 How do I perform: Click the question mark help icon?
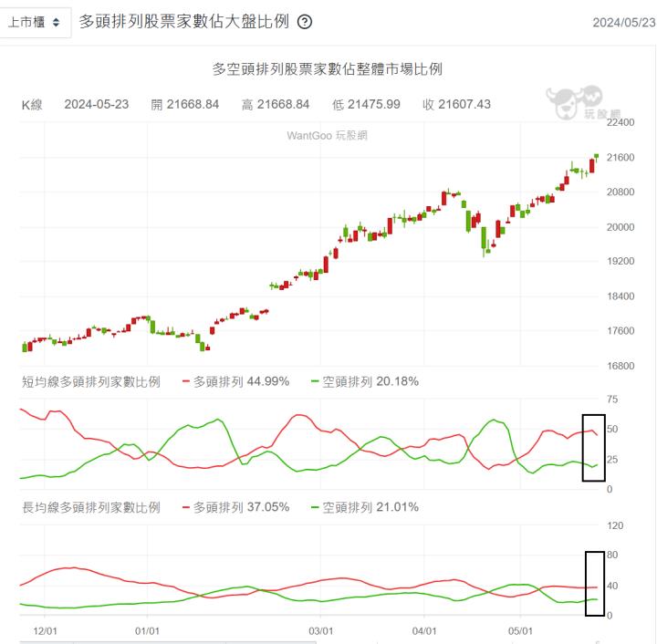coord(305,22)
